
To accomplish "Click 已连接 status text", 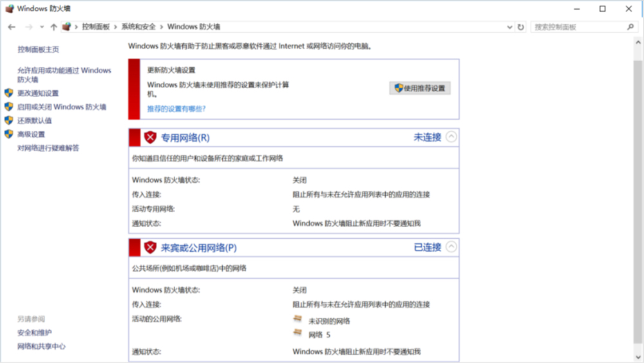I will click(427, 247).
